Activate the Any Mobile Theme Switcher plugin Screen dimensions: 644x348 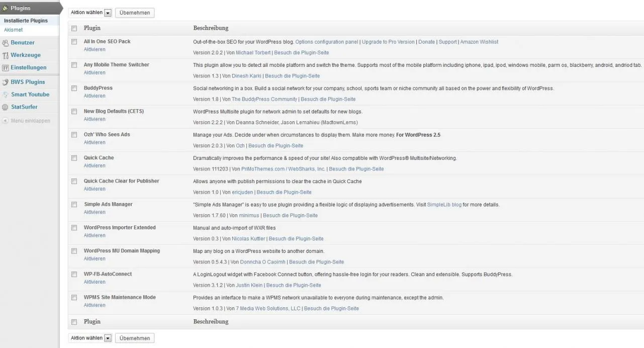tap(95, 72)
